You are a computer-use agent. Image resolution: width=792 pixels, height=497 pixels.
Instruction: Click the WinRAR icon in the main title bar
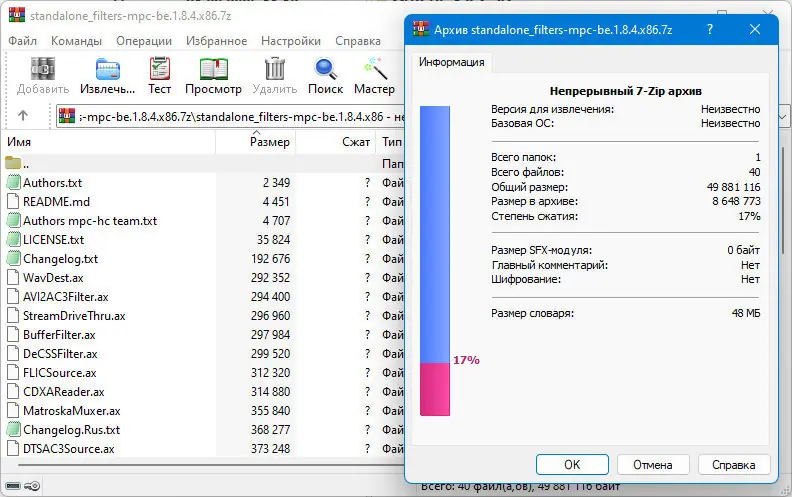(17, 15)
